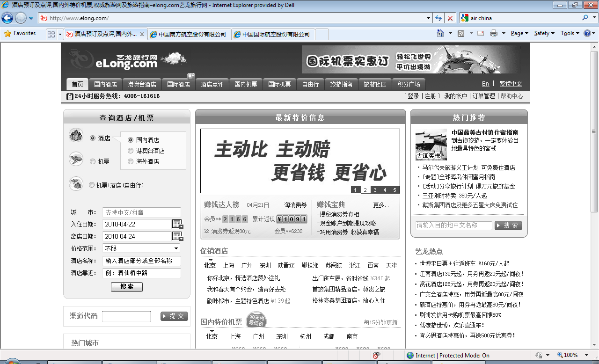Open the 旅游指南 navigation tab
The height and width of the screenshot is (364, 599).
point(341,84)
